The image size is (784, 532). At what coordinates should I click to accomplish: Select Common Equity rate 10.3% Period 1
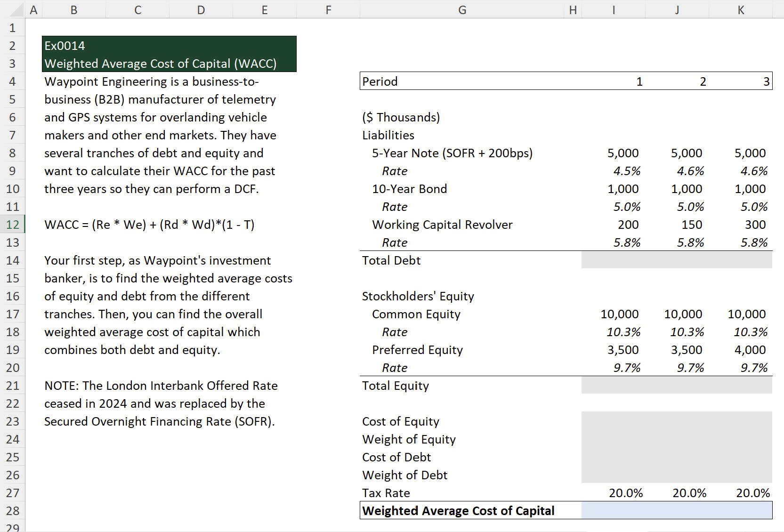[623, 332]
